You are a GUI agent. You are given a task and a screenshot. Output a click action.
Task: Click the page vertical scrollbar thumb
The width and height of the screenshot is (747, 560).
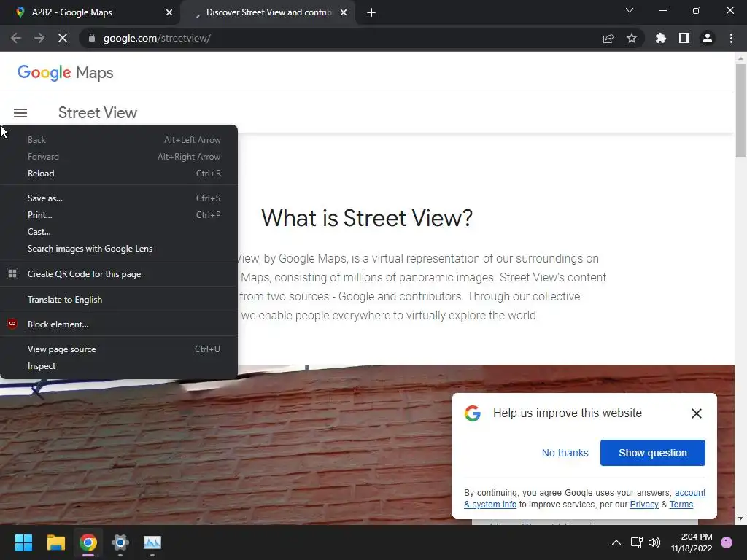740,111
